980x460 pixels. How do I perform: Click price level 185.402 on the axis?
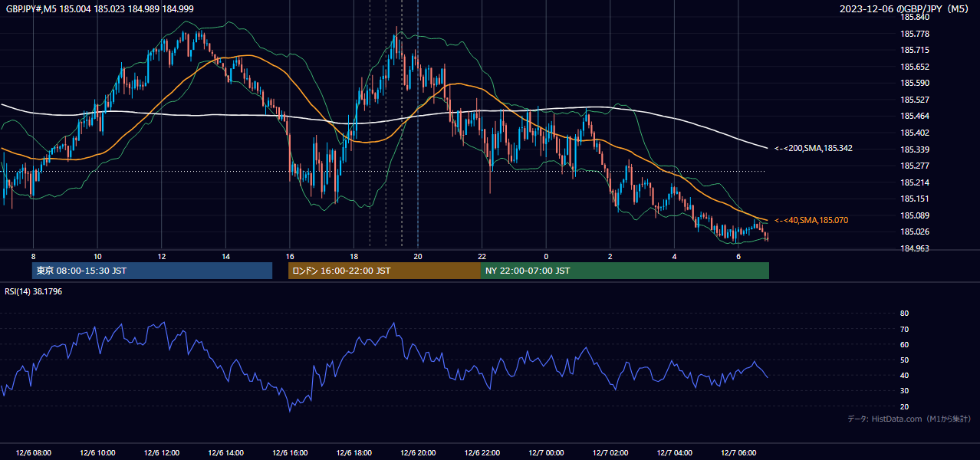pos(914,133)
